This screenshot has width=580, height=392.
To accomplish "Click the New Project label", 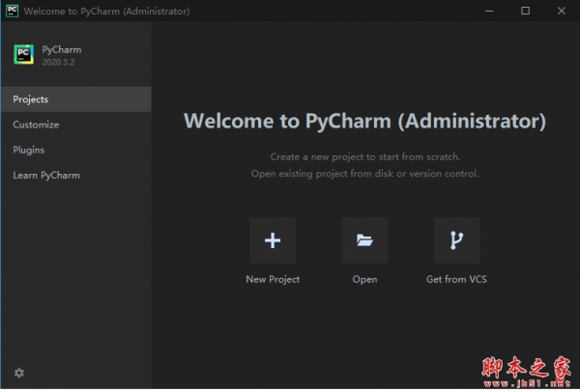I will pyautogui.click(x=273, y=279).
